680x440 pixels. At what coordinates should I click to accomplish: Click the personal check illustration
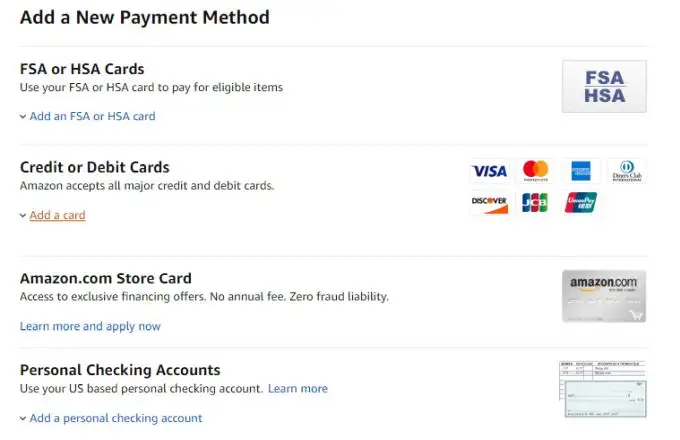(x=604, y=389)
